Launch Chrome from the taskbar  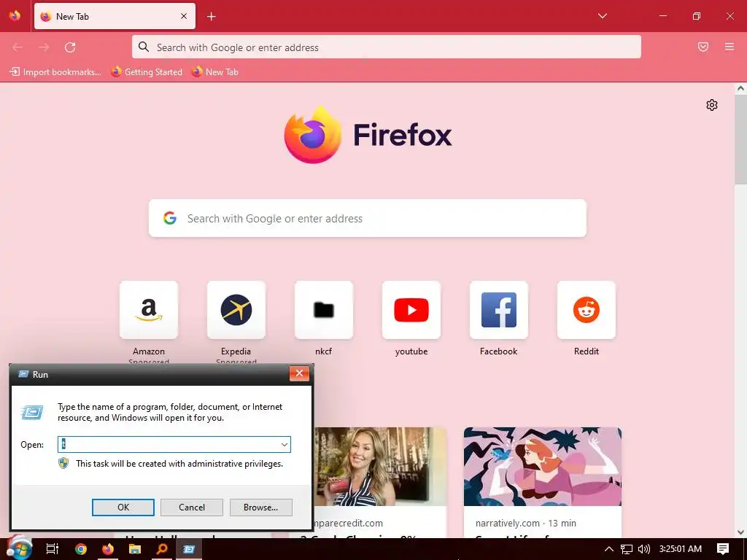coord(80,549)
